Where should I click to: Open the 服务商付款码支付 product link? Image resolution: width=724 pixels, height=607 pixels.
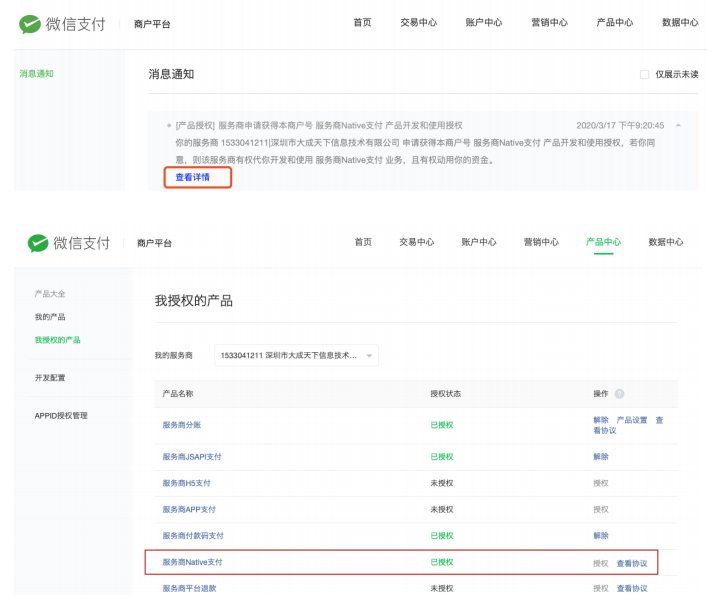point(193,536)
